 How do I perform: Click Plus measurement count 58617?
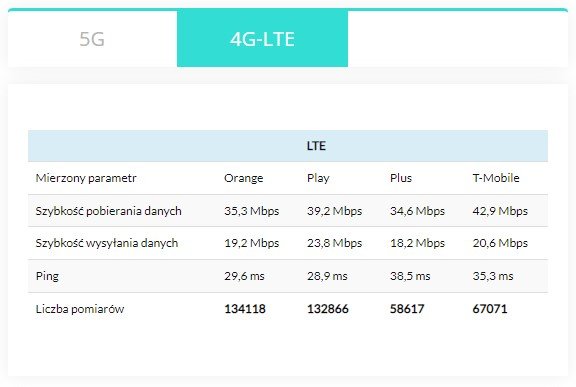point(407,309)
